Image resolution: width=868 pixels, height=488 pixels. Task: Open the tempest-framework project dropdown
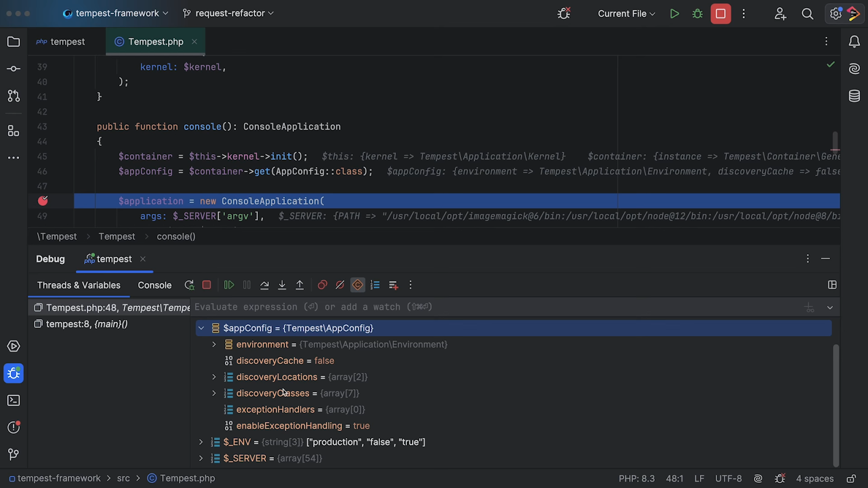point(116,14)
